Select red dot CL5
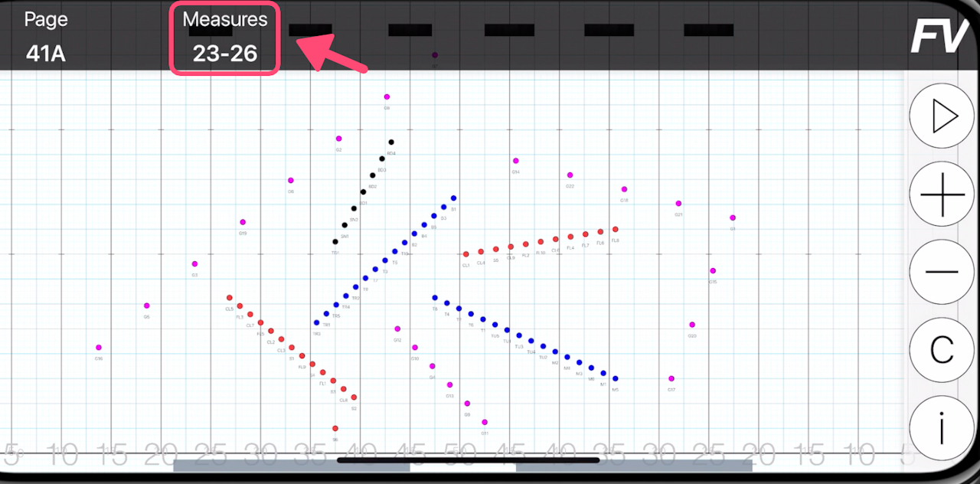 pyautogui.click(x=229, y=298)
